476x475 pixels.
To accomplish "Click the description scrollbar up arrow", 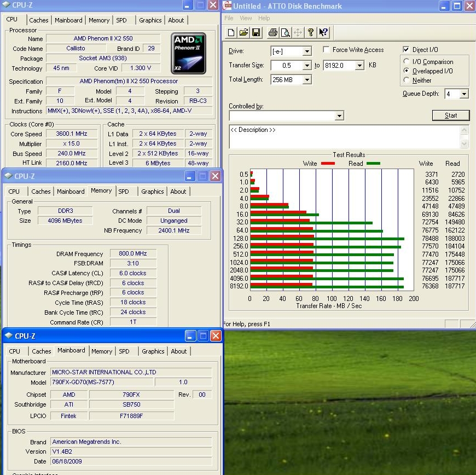I will tap(464, 130).
